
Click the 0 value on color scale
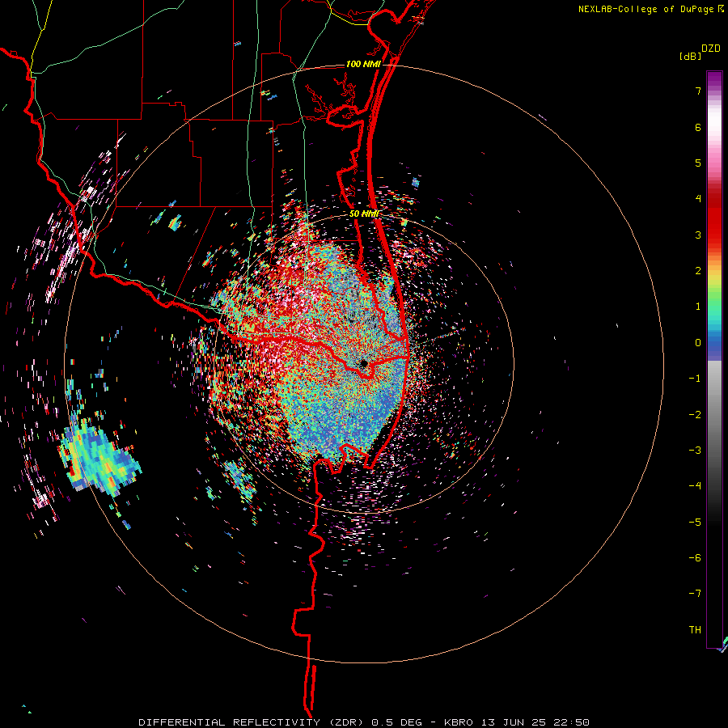tap(698, 343)
